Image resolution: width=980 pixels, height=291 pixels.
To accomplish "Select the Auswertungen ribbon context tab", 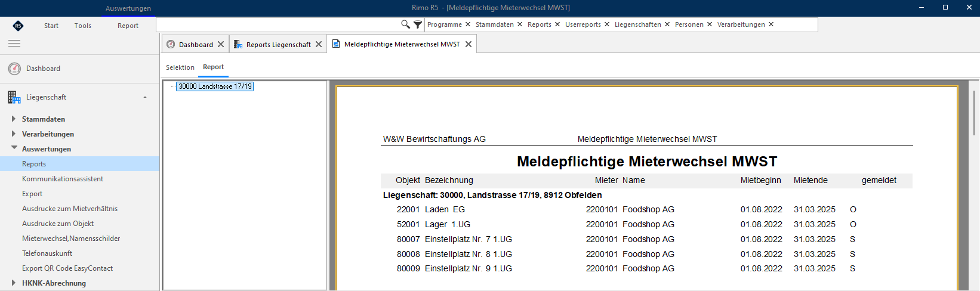I will click(x=128, y=8).
